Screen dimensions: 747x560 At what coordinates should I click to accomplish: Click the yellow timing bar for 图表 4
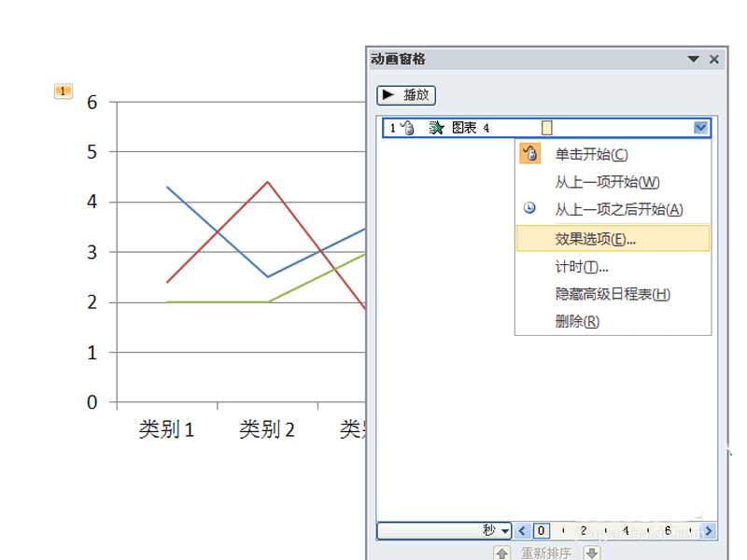tap(547, 128)
